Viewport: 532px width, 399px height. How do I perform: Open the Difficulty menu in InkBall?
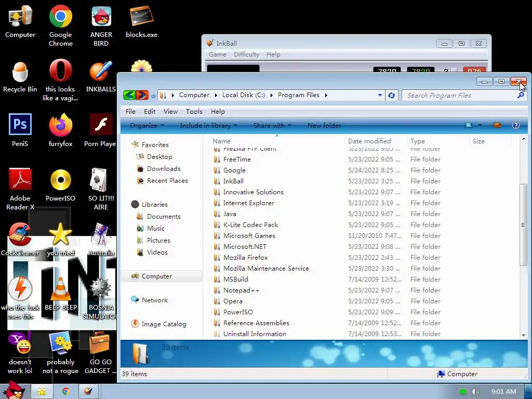pos(246,54)
